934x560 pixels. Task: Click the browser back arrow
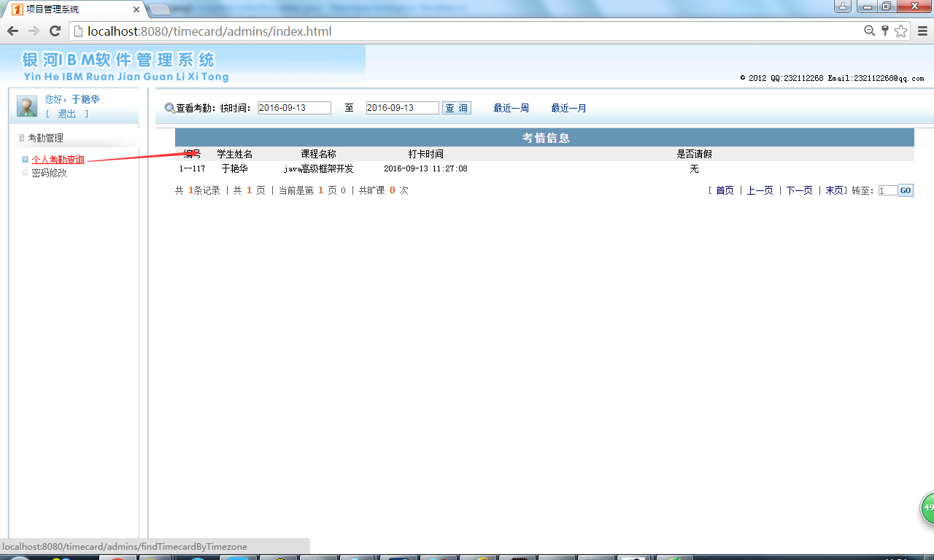point(12,31)
